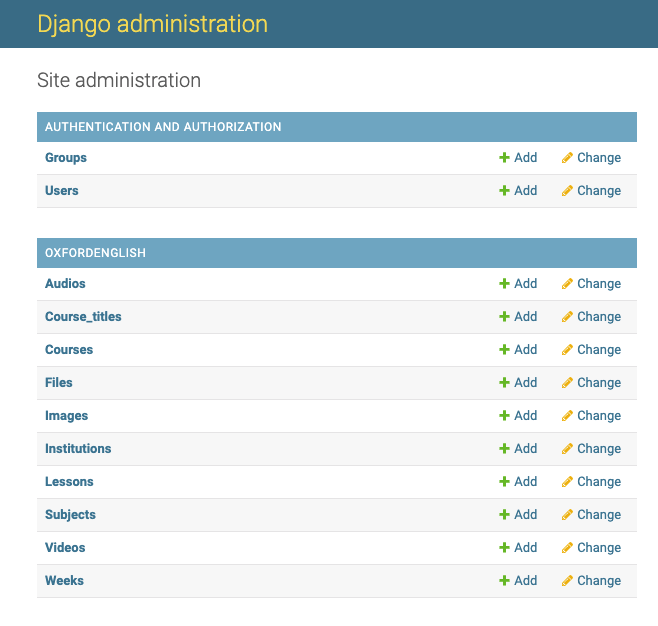Open the Lessons model list
Viewport: 658px width, 626px height.
[x=69, y=482]
